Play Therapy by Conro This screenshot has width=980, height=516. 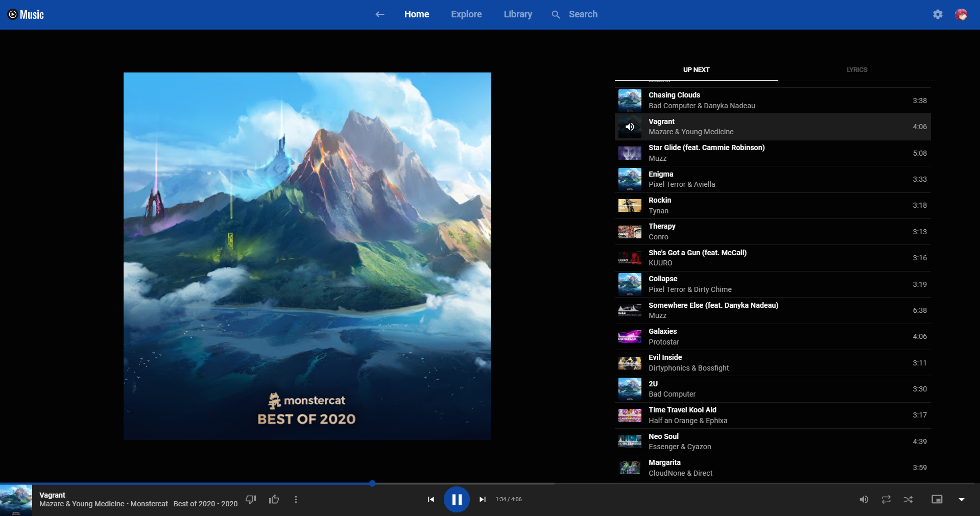pos(773,232)
